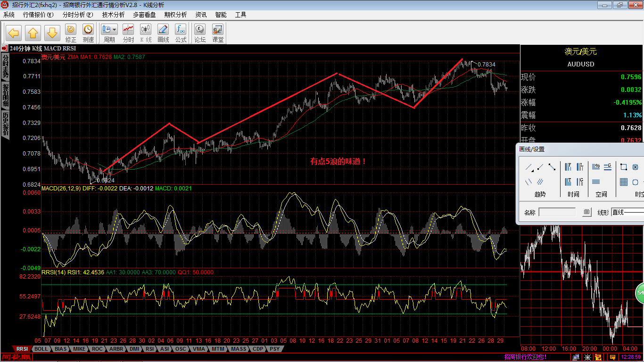Select the 历史报价 side tab
The image size is (644, 362).
coord(5,124)
